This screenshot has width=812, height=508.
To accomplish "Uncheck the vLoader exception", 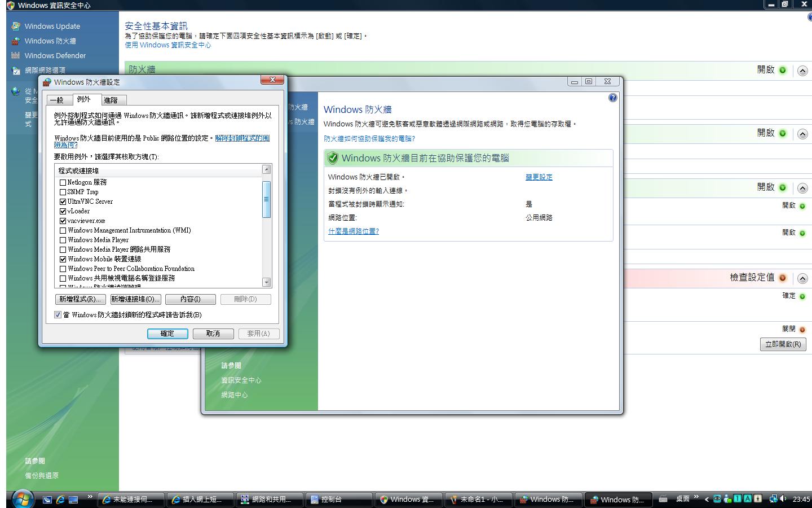I will point(63,211).
